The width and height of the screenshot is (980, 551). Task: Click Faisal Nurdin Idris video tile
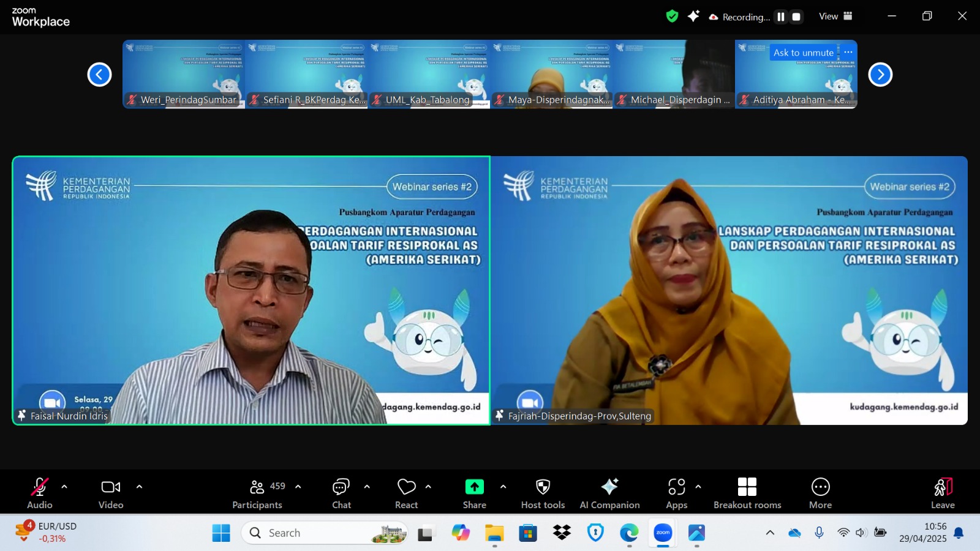[251, 290]
